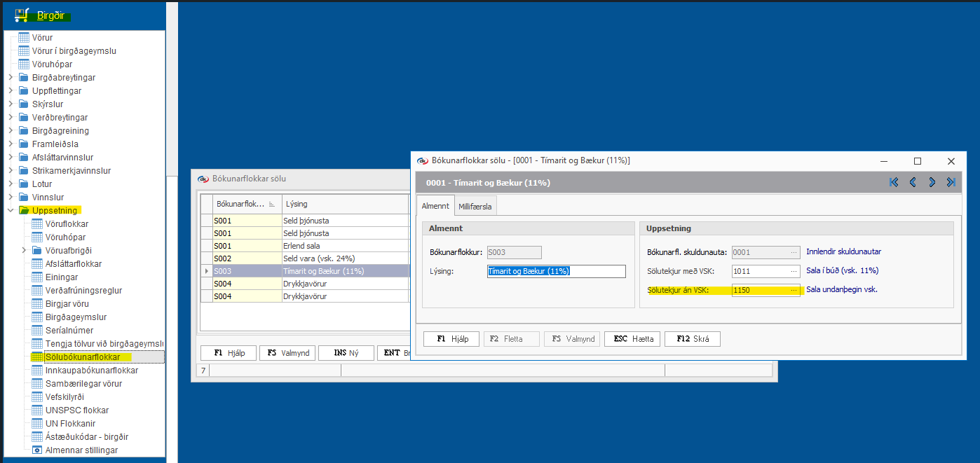
Task: Open Almennar stillingar settings icon
Action: (38, 450)
